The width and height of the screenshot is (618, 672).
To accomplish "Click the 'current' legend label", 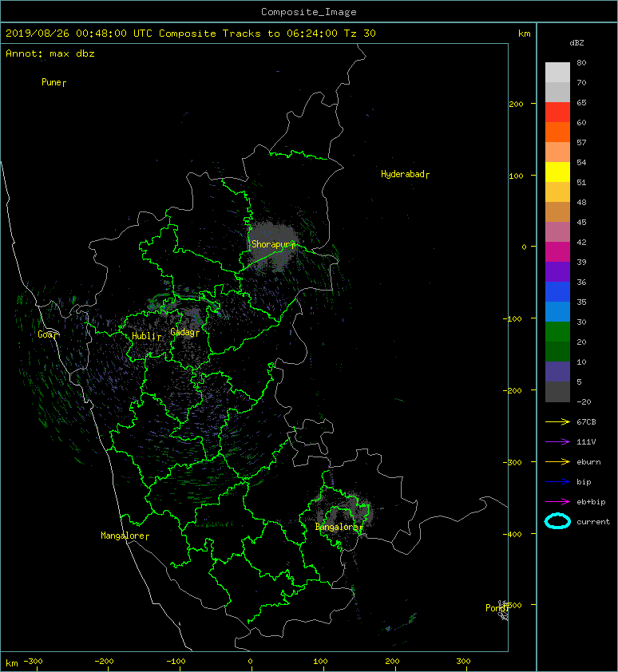I will tap(593, 522).
